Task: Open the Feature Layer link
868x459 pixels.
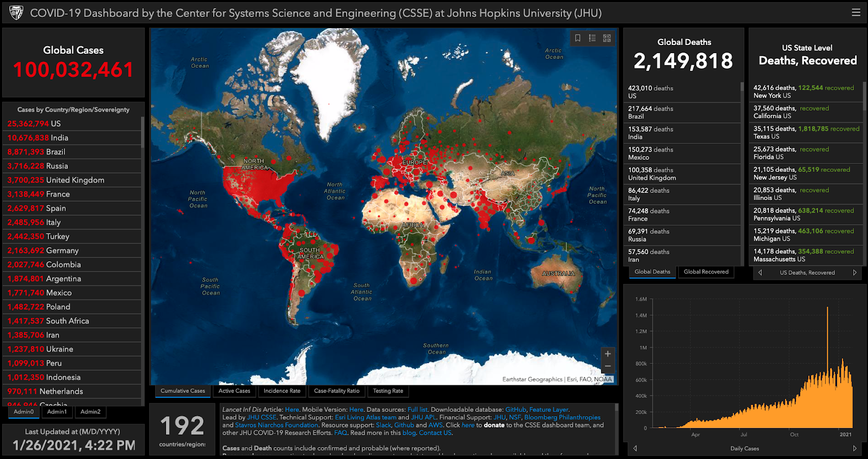Action: click(x=549, y=410)
